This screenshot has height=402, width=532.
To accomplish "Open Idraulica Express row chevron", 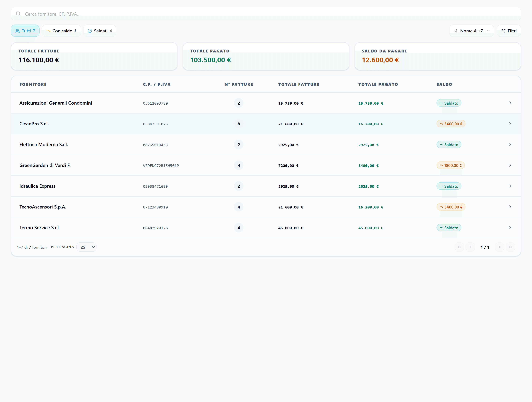I will 510,186.
